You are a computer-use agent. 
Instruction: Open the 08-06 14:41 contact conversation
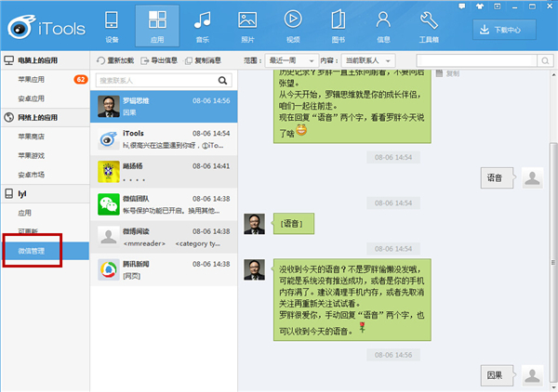click(x=164, y=172)
